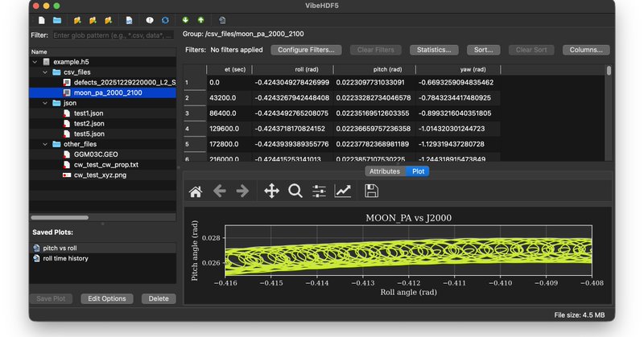Click the Clear Sort button
Image resolution: width=644 pixels, height=337 pixels.
[x=531, y=50]
